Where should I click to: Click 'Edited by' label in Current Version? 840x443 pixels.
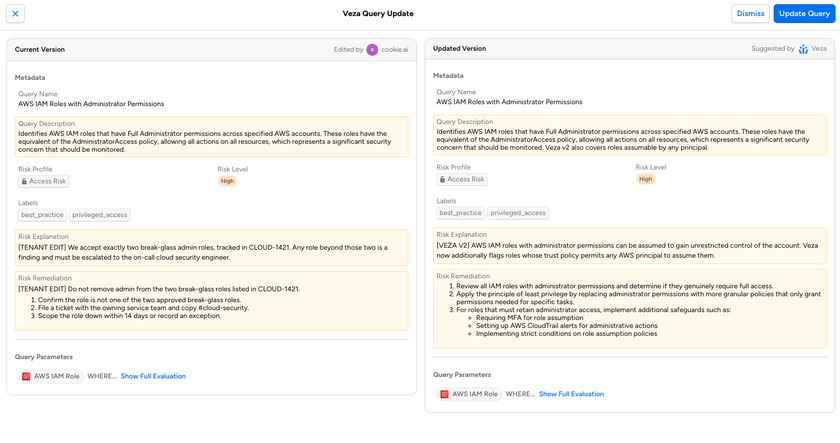point(348,49)
